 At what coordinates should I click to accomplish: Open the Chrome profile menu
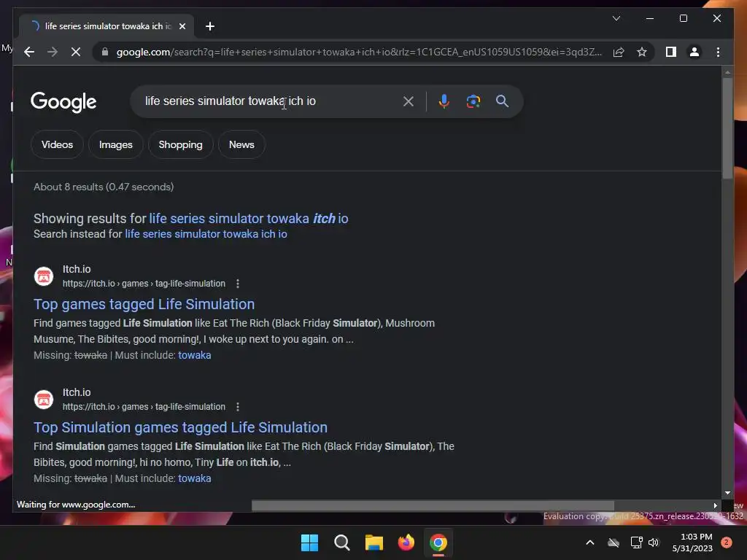[x=694, y=52]
